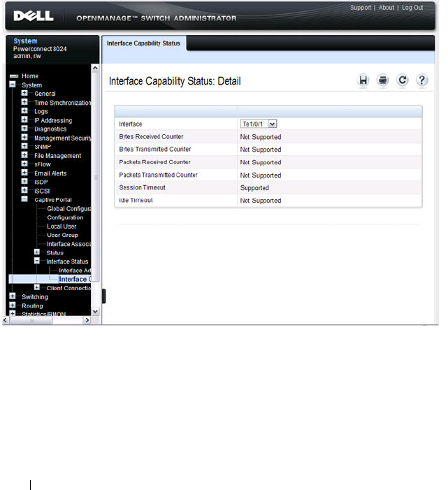Collapse the Interface Status node

point(37,261)
